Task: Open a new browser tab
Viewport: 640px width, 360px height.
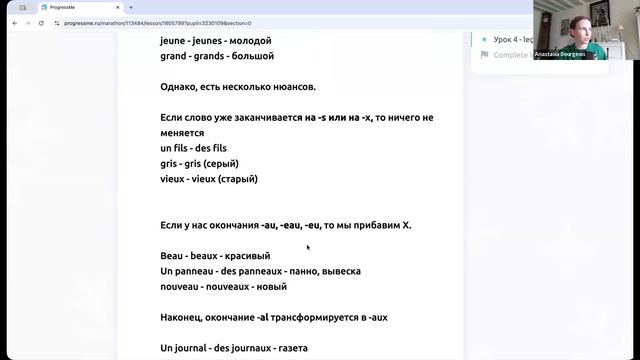Action: tap(131, 7)
